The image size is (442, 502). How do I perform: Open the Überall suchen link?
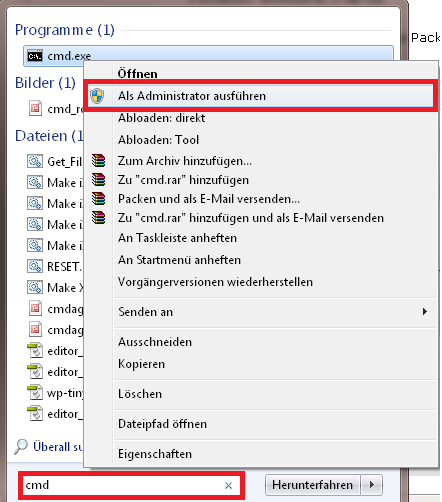(58, 447)
